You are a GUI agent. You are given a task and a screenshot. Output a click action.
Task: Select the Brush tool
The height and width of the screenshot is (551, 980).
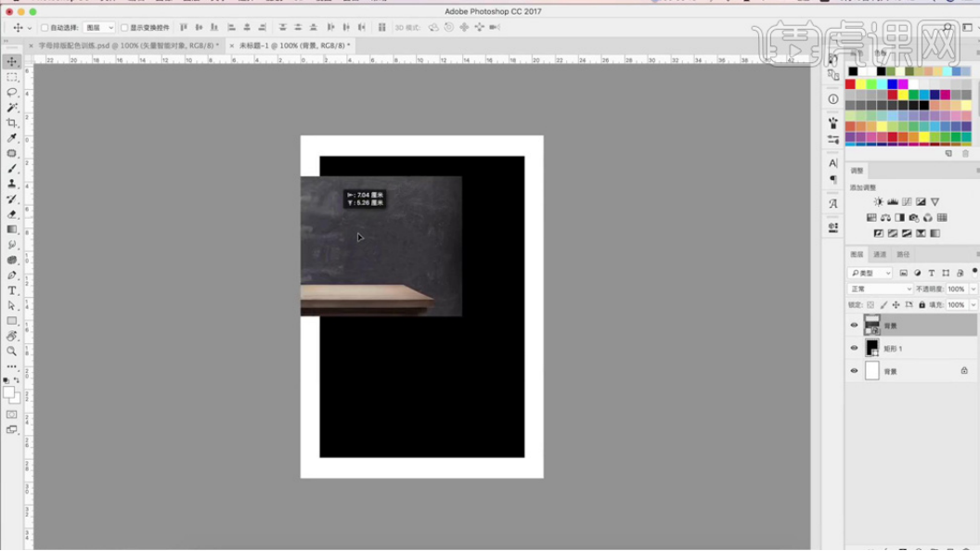(12, 169)
